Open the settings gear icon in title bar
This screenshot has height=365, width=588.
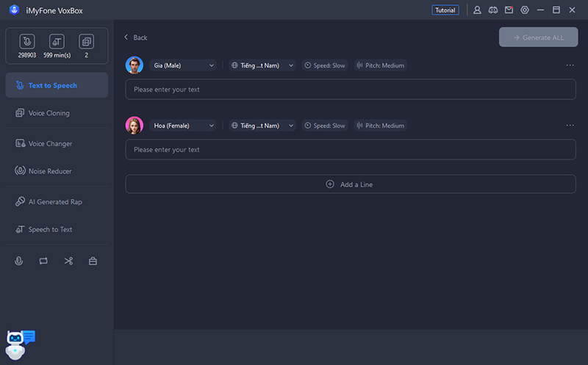click(525, 10)
